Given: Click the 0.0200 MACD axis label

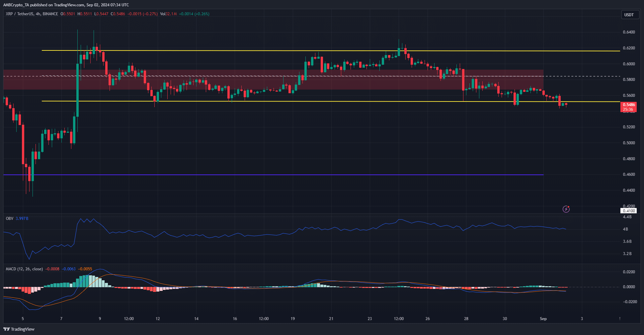Looking at the screenshot, I should (629, 272).
